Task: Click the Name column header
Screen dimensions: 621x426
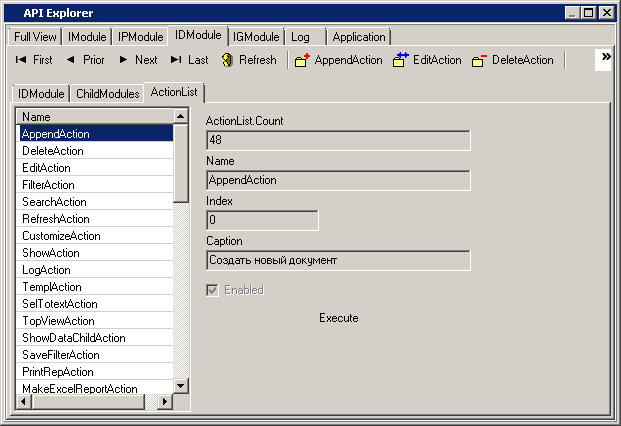Action: (x=95, y=116)
